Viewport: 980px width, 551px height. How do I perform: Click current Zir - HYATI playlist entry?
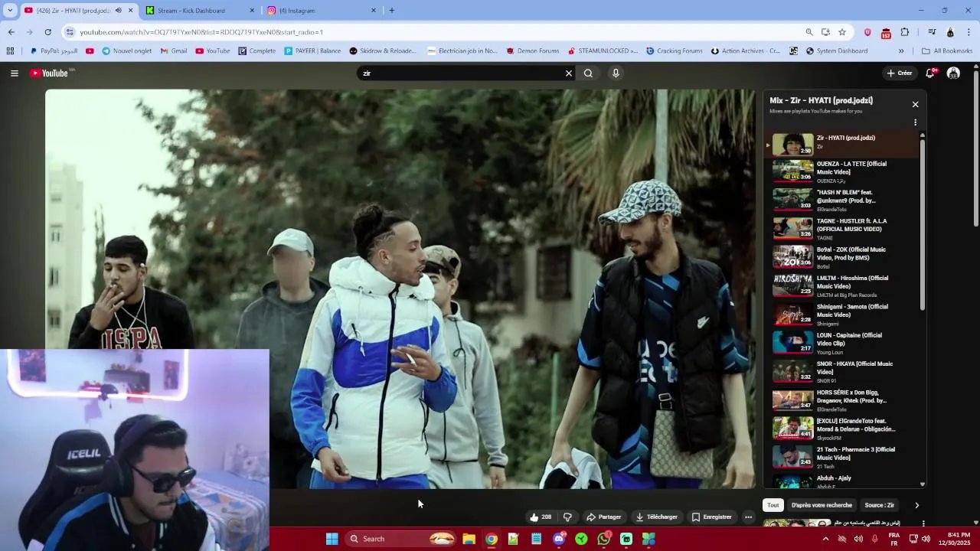point(842,144)
